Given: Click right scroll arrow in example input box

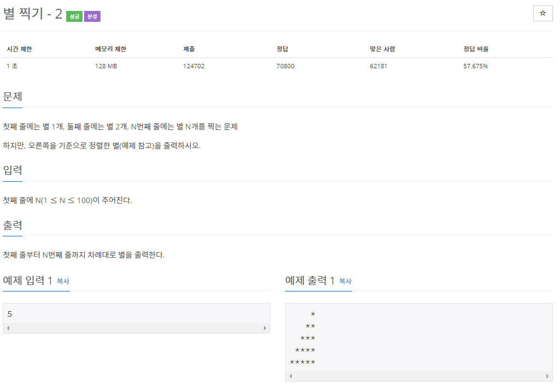Looking at the screenshot, I should [264, 328].
